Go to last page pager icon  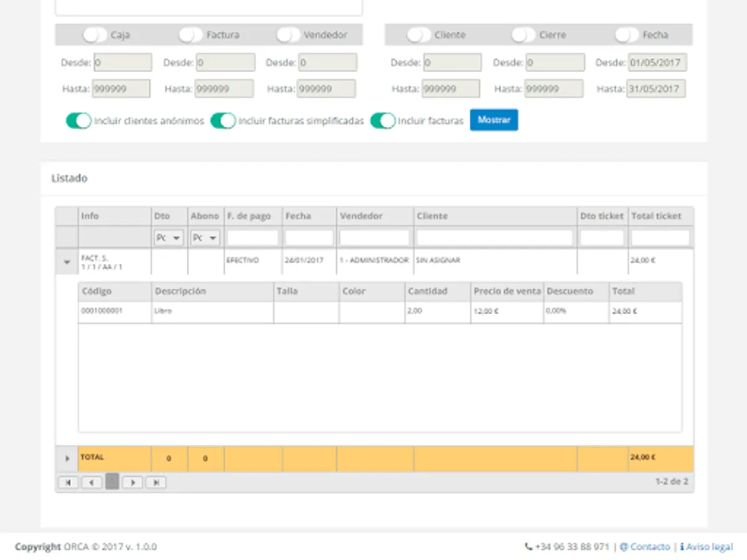point(156,482)
